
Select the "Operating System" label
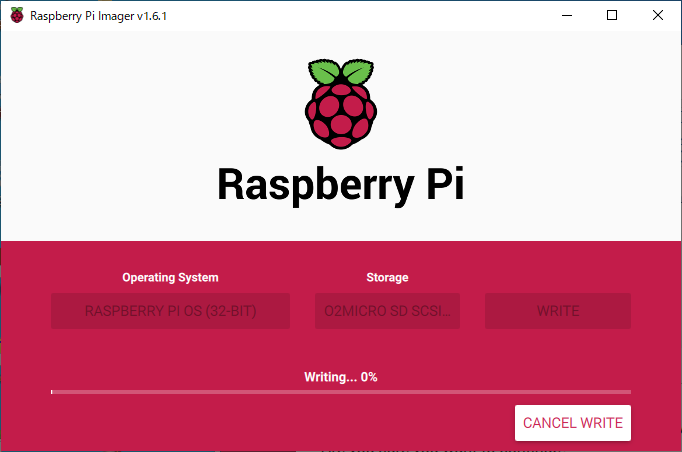tap(170, 277)
